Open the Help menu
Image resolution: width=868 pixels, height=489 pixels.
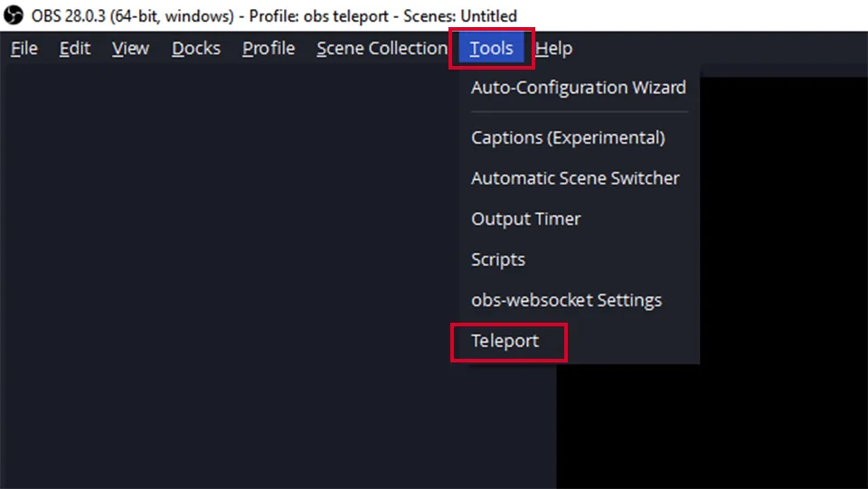coord(553,49)
